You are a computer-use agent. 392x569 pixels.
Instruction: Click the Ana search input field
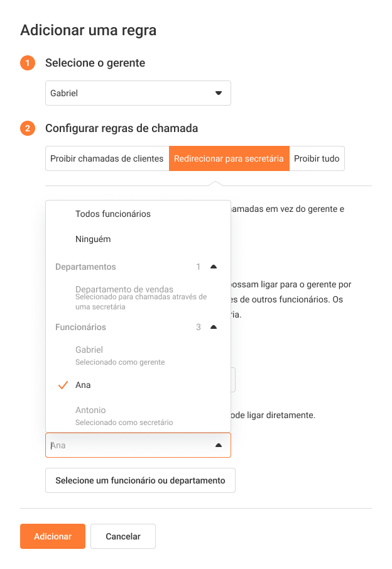[x=126, y=445]
